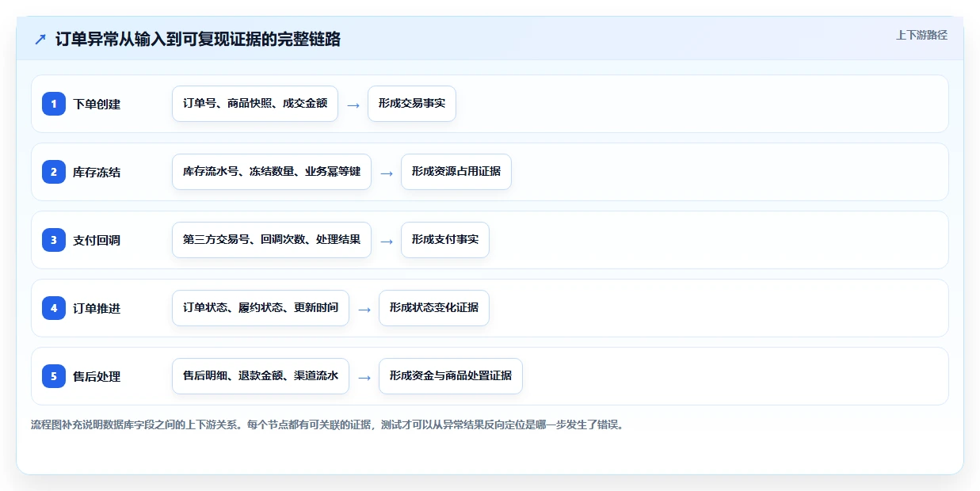Click the 上下游路径 label

[x=921, y=35]
